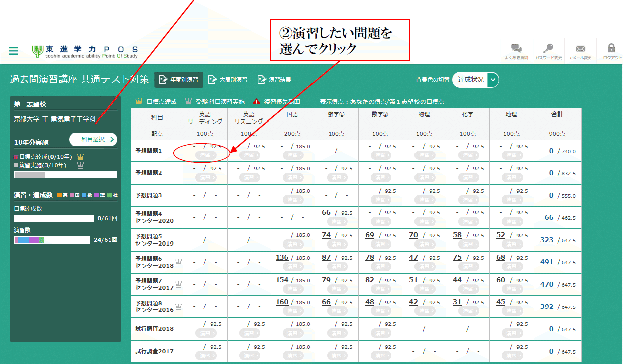
Task: Open score 52 for センター2019 地理
Action: 501,235
